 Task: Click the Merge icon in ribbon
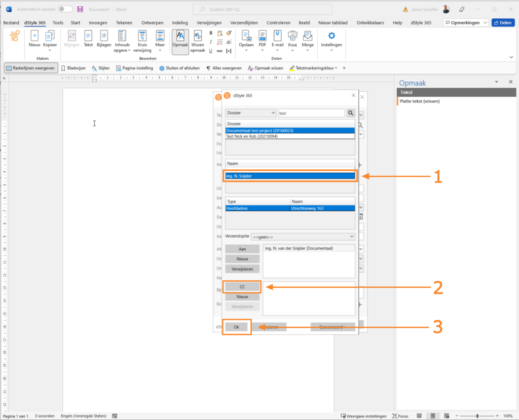click(x=308, y=41)
